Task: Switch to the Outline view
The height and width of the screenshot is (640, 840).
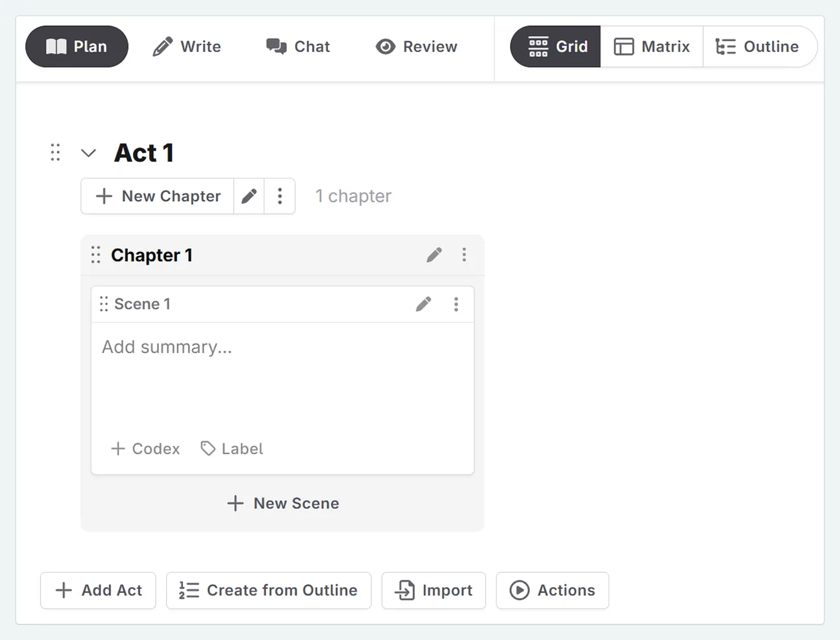Action: tap(761, 47)
